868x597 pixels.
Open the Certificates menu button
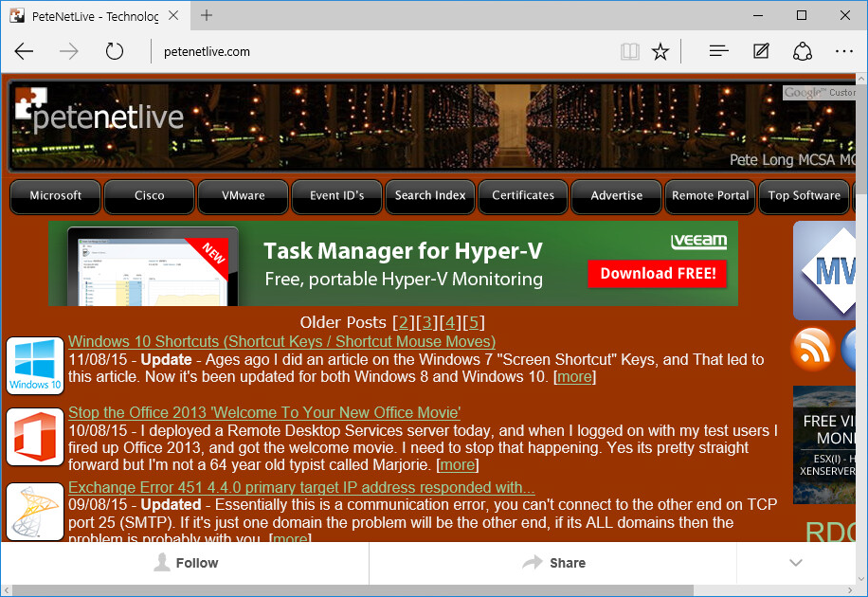click(x=523, y=196)
